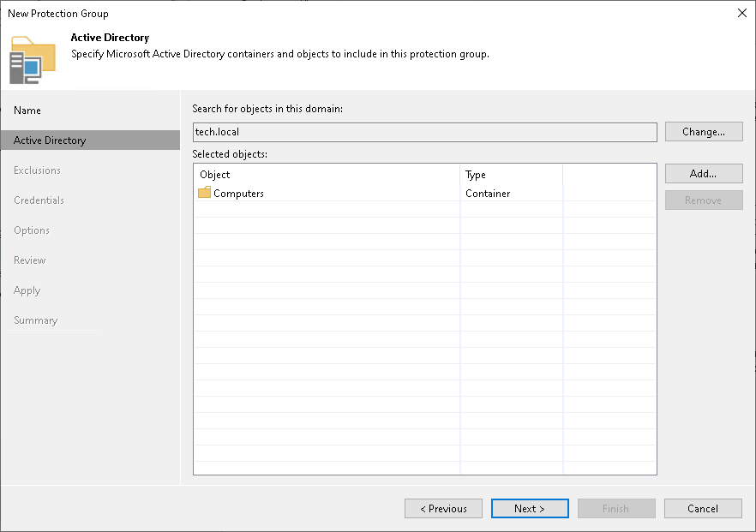Click the protection group icon in the dialog header
The height and width of the screenshot is (532, 756).
coord(33,60)
